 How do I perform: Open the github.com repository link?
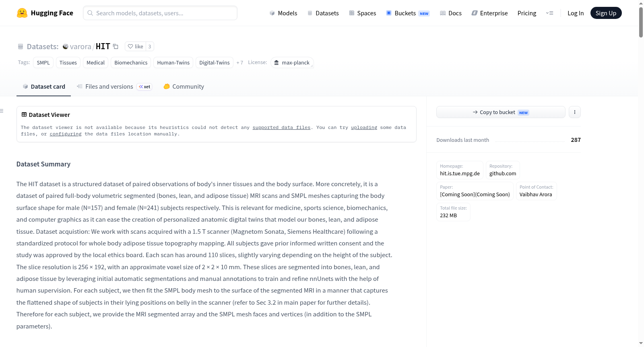pyautogui.click(x=503, y=173)
